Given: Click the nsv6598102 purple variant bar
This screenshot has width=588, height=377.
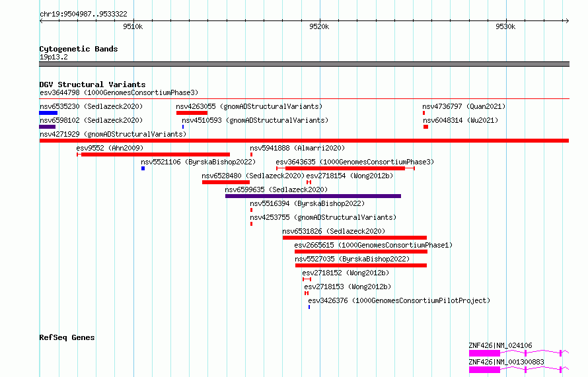Looking at the screenshot, I should pos(48,127).
